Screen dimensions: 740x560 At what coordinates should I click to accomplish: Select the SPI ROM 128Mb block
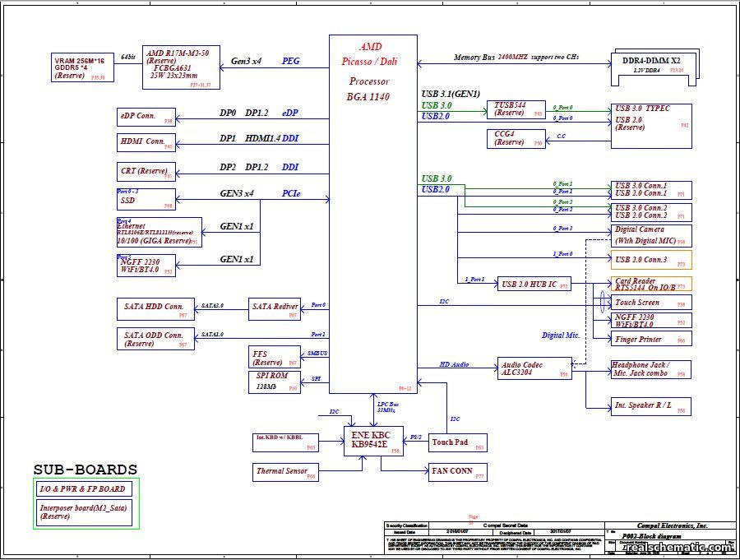point(273,382)
